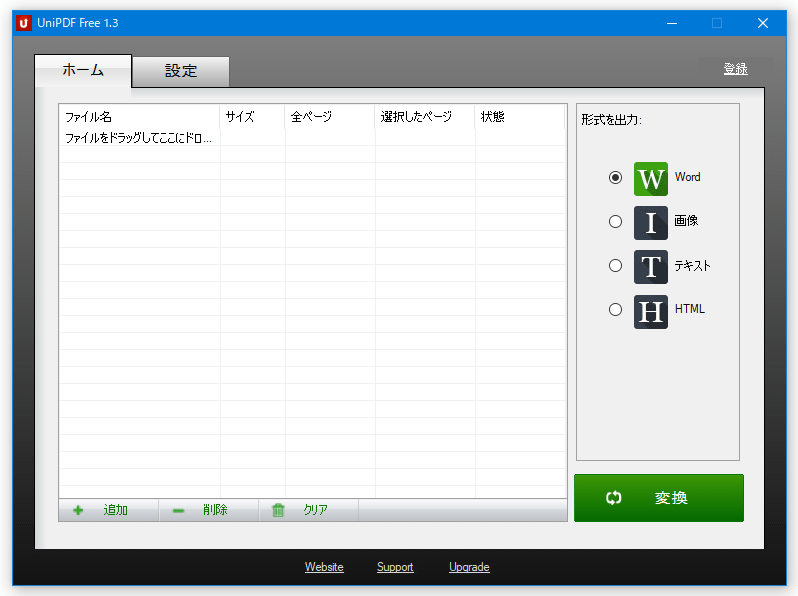The width and height of the screenshot is (798, 596).
Task: Click the 選択したページ column header
Action: pos(425,117)
